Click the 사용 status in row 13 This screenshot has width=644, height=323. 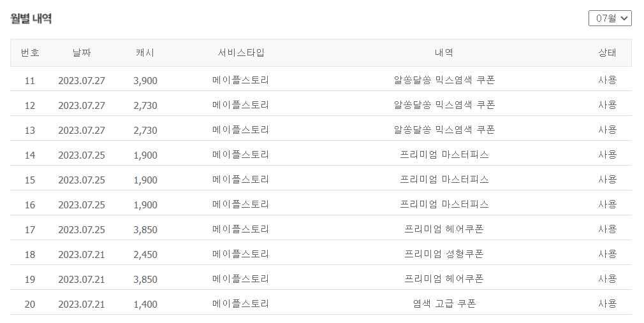point(607,130)
